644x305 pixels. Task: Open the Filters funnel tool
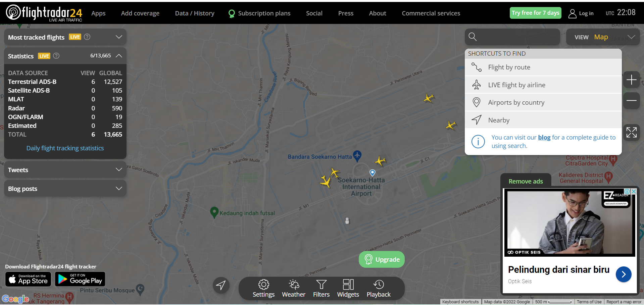coord(321,288)
